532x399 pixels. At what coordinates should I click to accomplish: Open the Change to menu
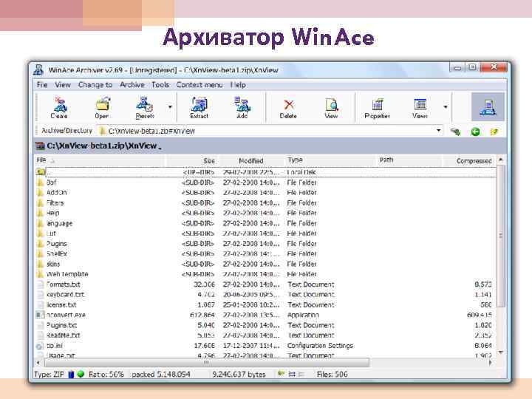pos(95,85)
